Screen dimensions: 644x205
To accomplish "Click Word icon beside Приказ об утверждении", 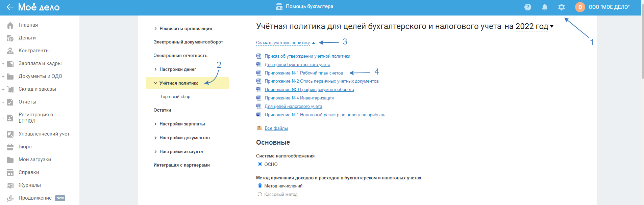I will [x=259, y=56].
